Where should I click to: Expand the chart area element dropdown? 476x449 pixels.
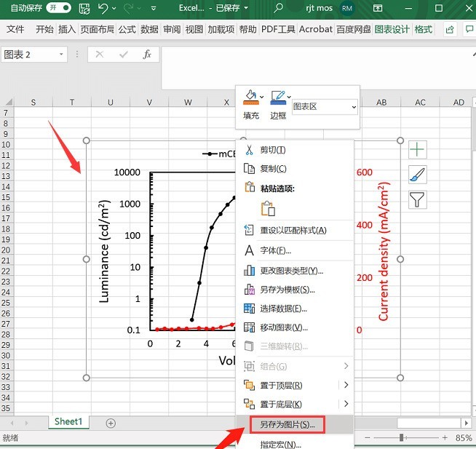coord(354,107)
